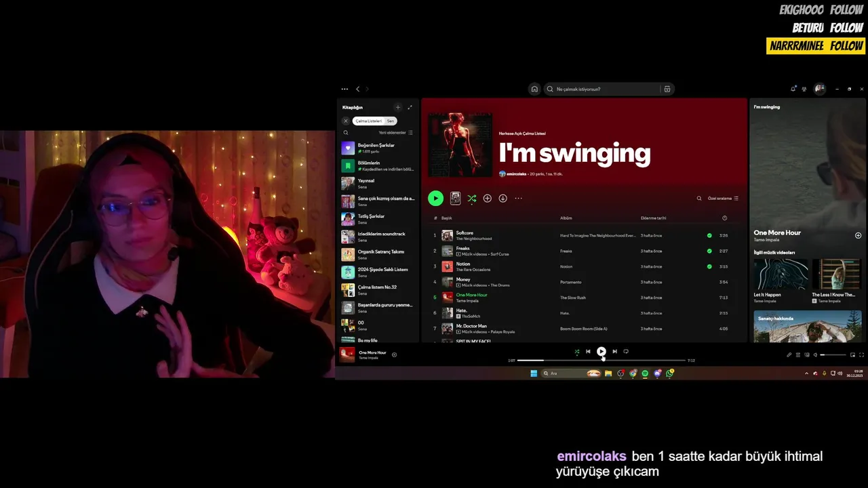Toggle repeat in the player bar
This screenshot has width=868, height=488.
(x=626, y=351)
